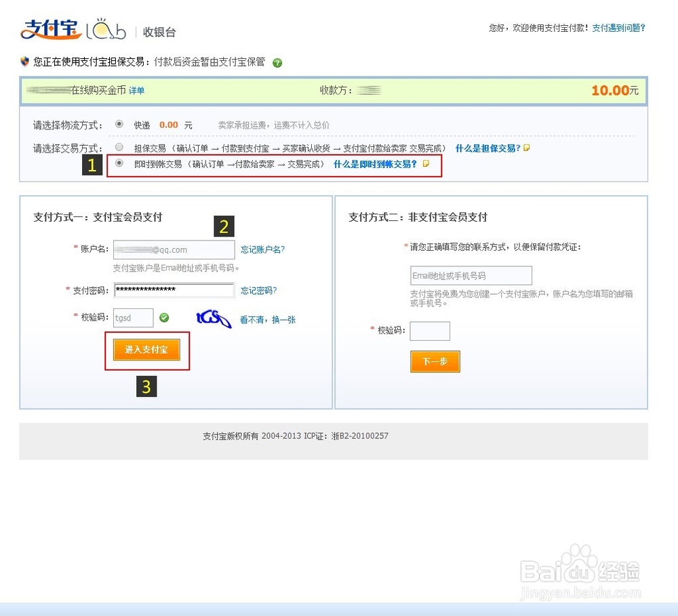Click the shield icon beside 担保交易 notice
The image size is (678, 616).
coord(24,62)
